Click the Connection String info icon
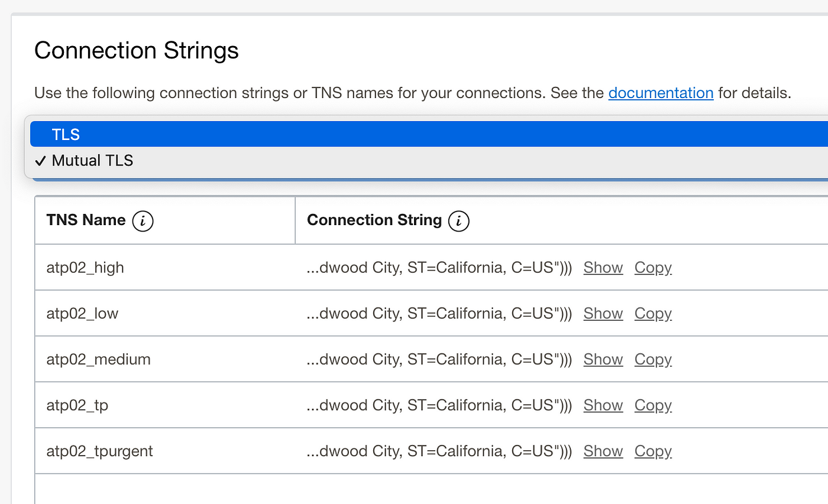The height and width of the screenshot is (504, 828). pyautogui.click(x=459, y=221)
